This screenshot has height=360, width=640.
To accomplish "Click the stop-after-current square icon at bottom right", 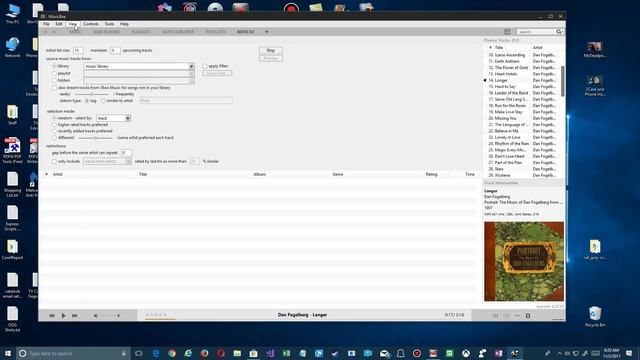I will pos(528,316).
